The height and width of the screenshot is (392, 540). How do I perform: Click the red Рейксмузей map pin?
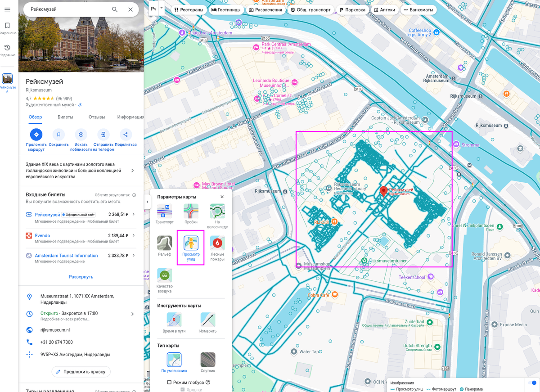383,192
